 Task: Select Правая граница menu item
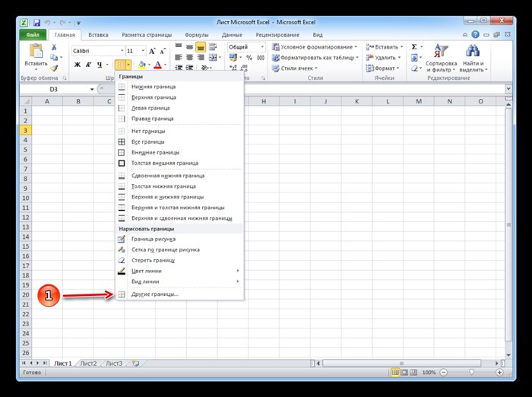click(179, 119)
